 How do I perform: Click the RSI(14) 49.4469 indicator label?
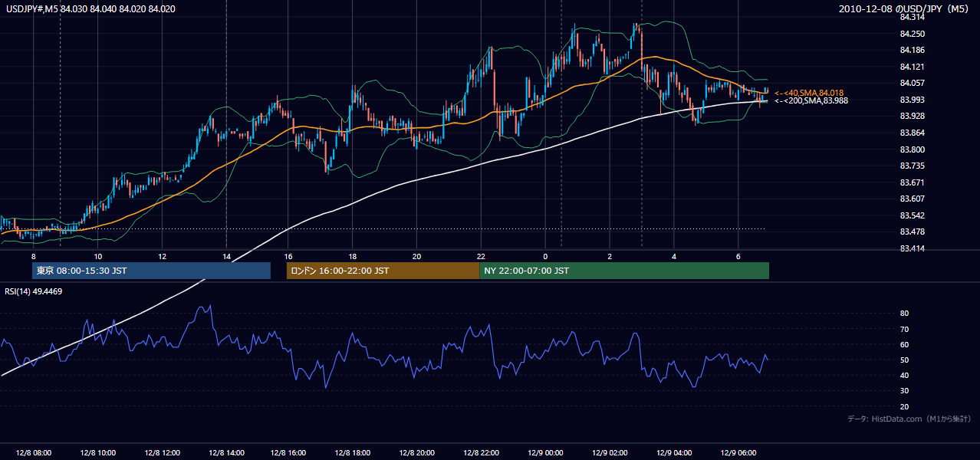click(x=33, y=291)
